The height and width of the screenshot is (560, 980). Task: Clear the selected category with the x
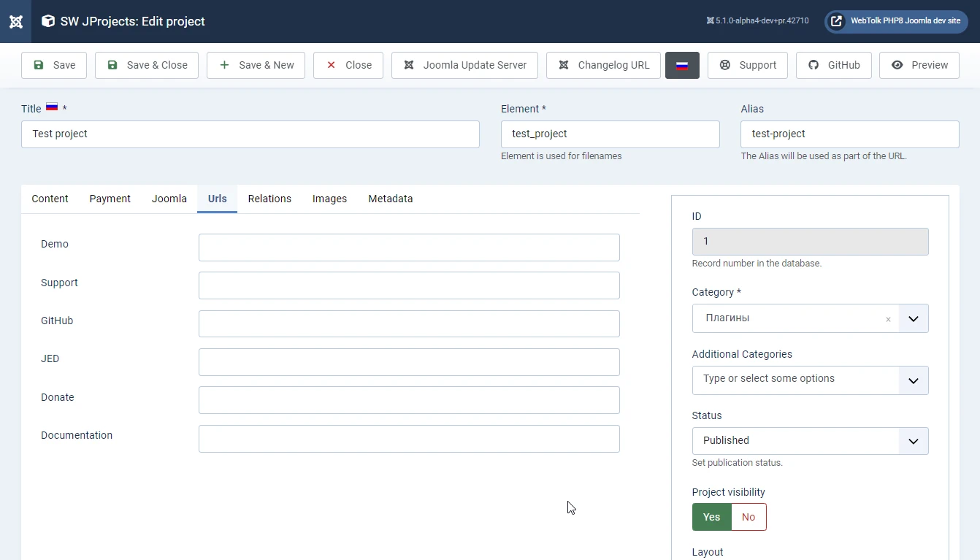coord(888,320)
